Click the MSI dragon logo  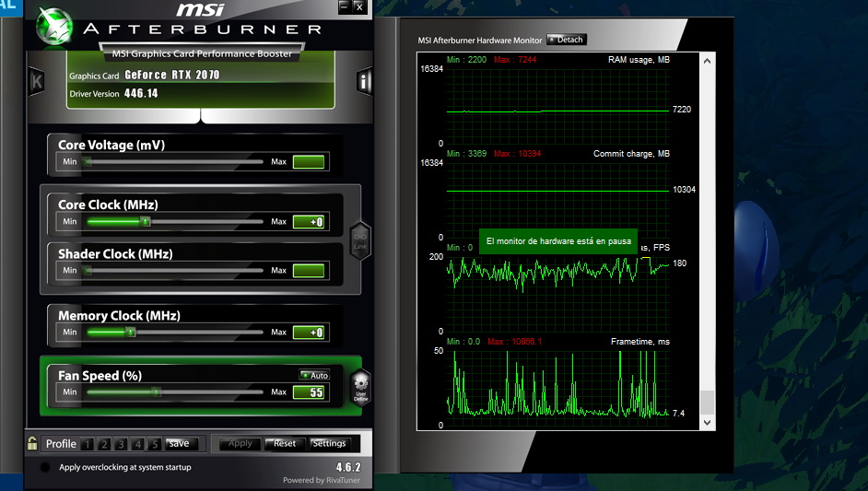[54, 26]
